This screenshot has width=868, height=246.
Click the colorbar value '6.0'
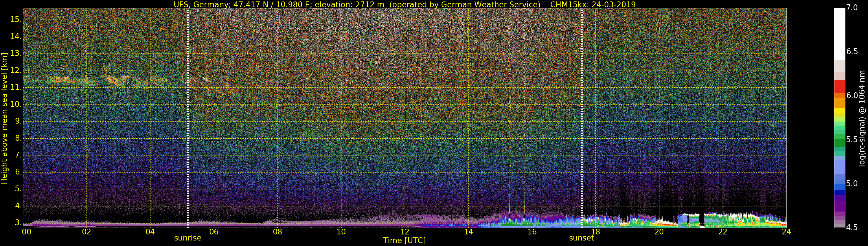point(852,96)
